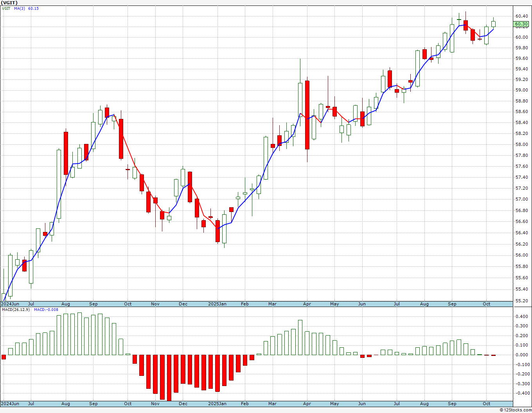
Task: Select the 60.40 price axis label
Action: 521,16
